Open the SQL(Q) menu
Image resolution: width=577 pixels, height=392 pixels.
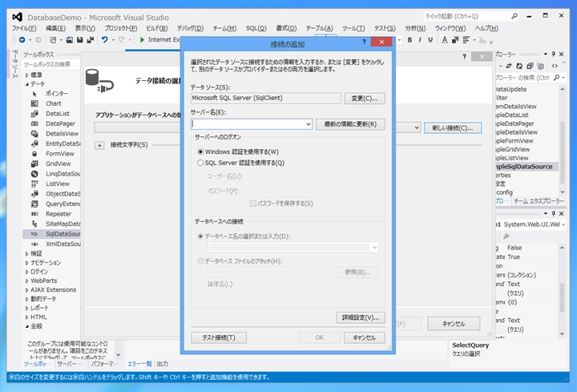coord(256,28)
